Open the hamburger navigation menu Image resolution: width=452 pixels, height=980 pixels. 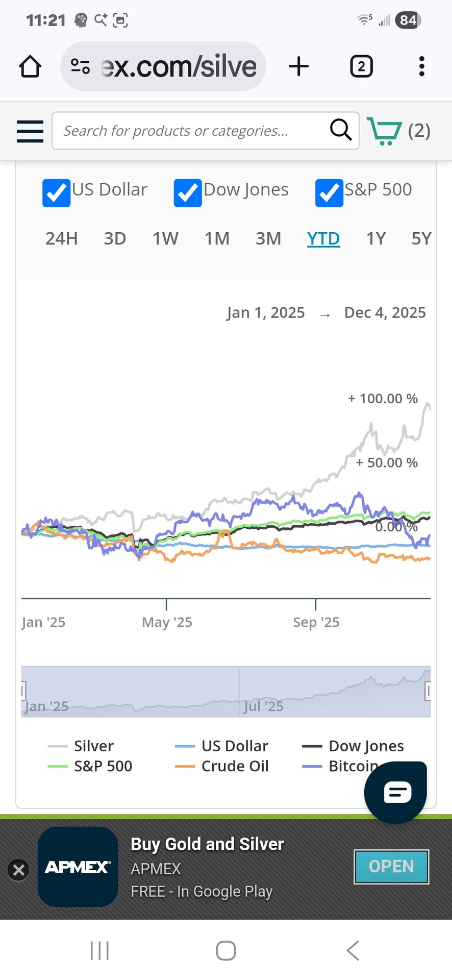click(x=30, y=131)
